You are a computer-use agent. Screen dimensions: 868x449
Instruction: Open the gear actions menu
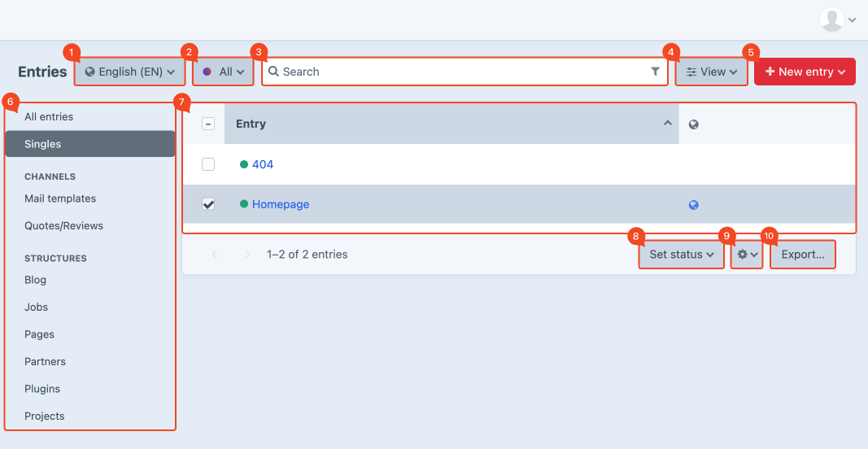tap(747, 255)
